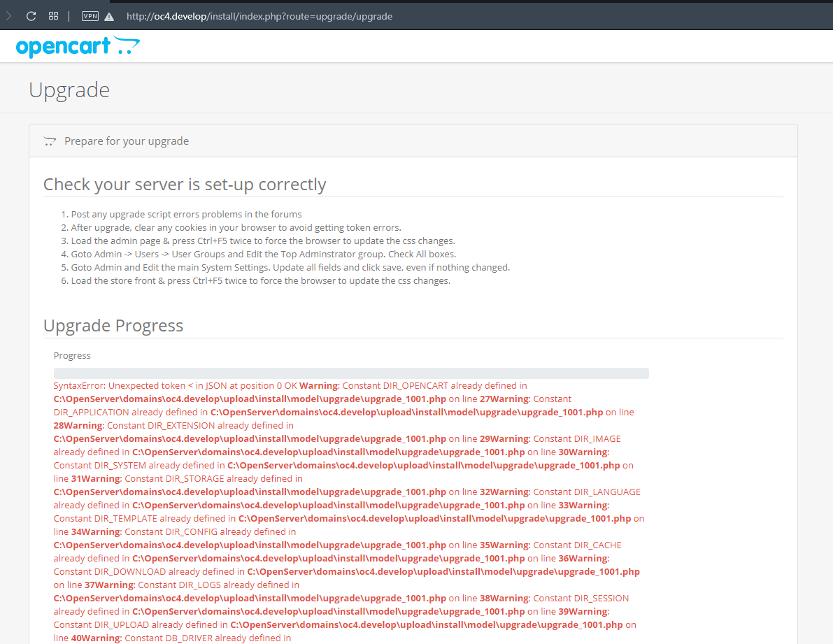Click the upgrade progress bar
Screen dimensions: 833x644
point(351,373)
